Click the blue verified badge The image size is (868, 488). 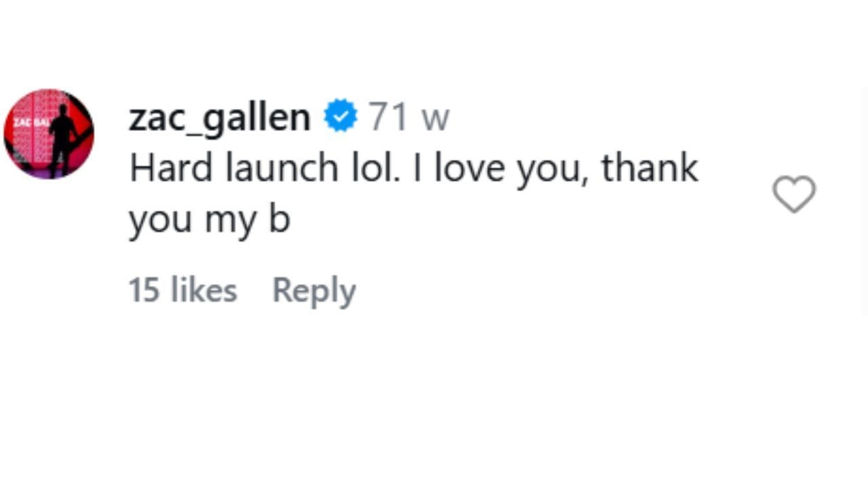coord(340,117)
